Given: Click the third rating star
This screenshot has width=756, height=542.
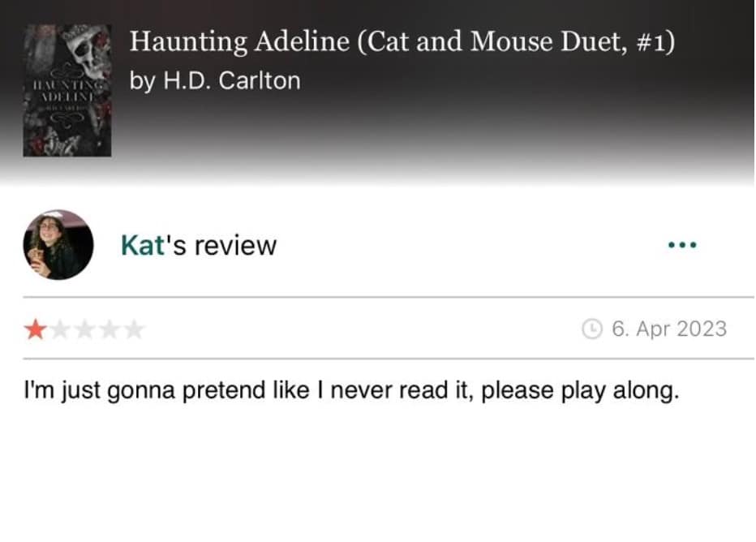Looking at the screenshot, I should point(85,329).
